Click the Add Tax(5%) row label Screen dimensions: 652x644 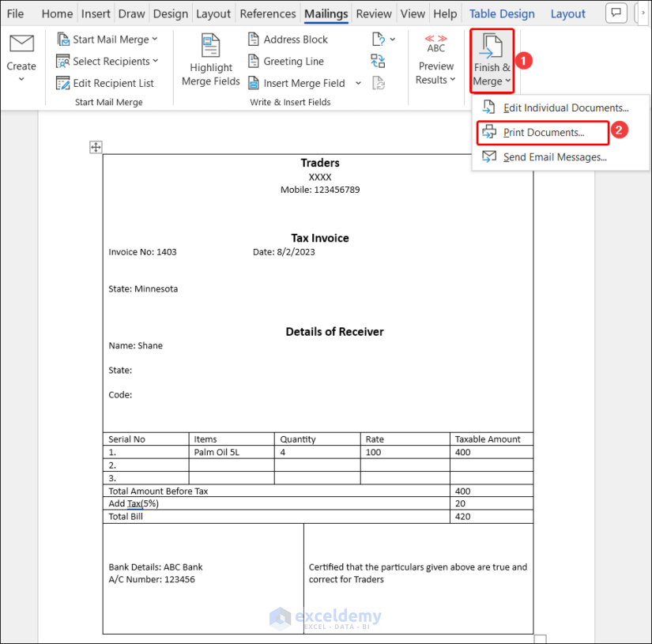point(133,503)
